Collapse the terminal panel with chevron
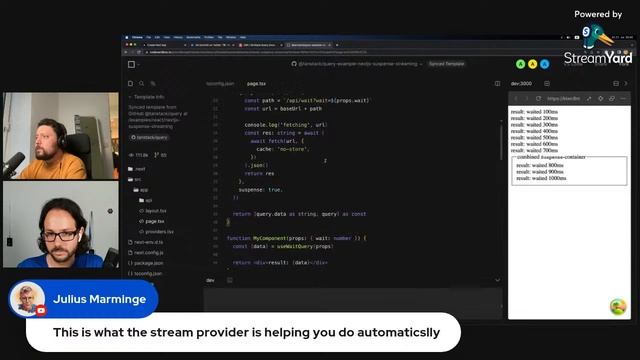 [x=497, y=280]
